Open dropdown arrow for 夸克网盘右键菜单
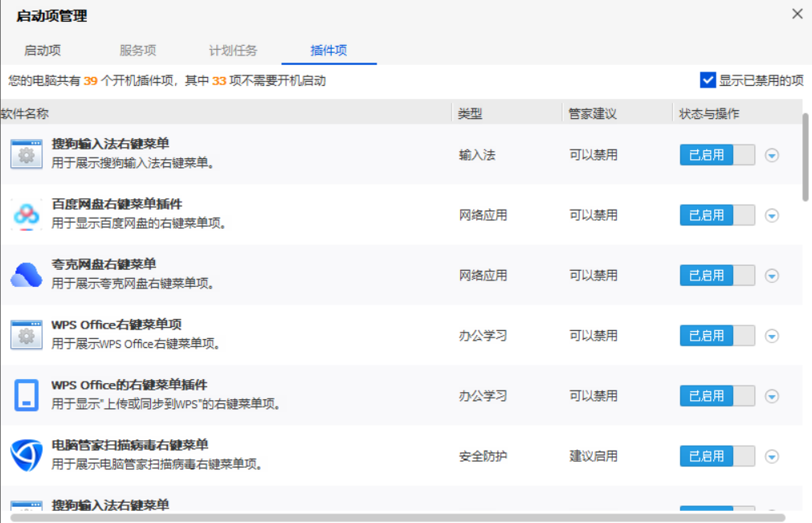Screen dimensions: 812x523 point(772,276)
